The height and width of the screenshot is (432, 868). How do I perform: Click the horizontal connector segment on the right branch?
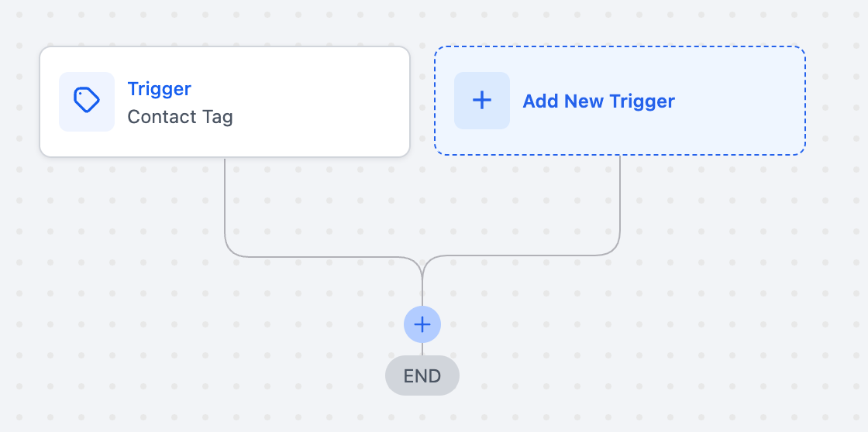(x=527, y=256)
